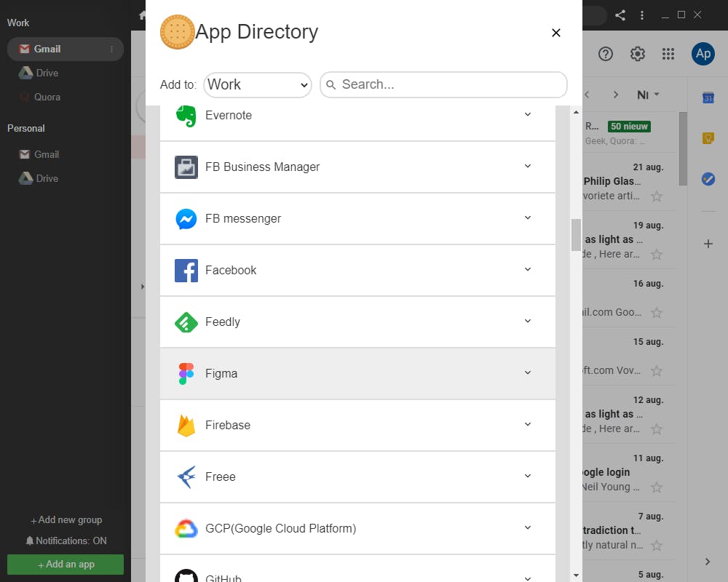This screenshot has width=728, height=582.
Task: Expand the Feedly entry chevron
Action: pyautogui.click(x=527, y=321)
